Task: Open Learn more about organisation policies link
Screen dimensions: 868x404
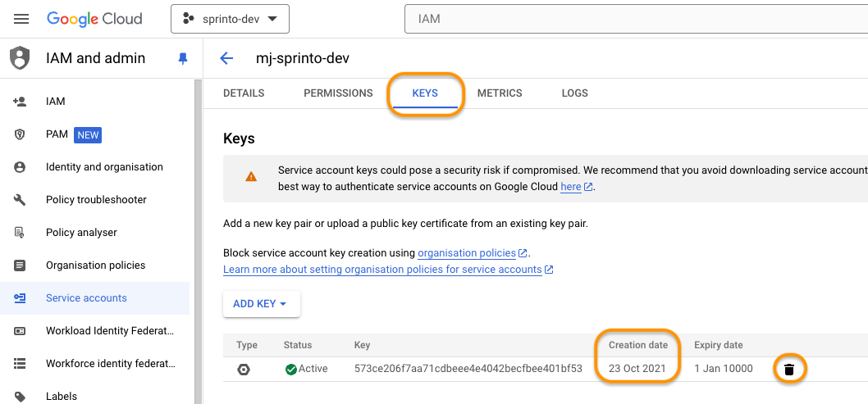Action: (x=382, y=270)
